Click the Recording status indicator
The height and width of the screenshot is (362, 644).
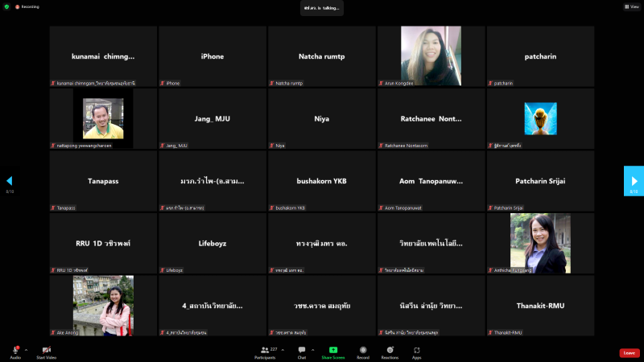click(x=25, y=6)
